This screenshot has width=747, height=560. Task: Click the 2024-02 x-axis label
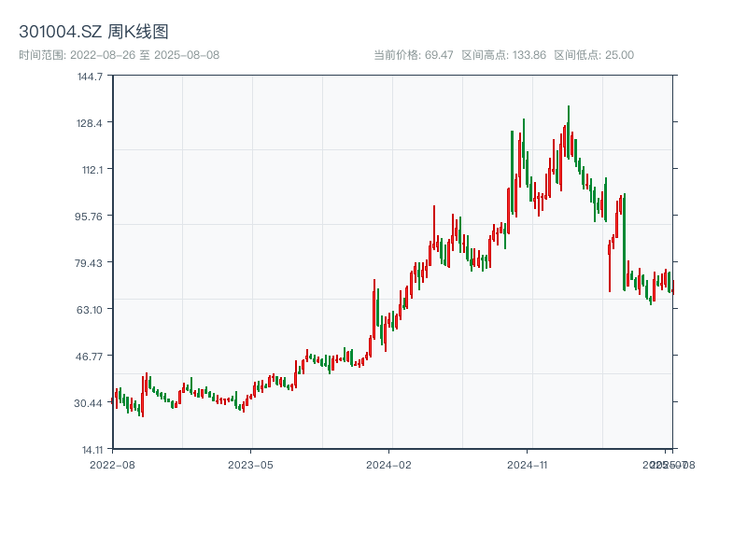click(388, 465)
